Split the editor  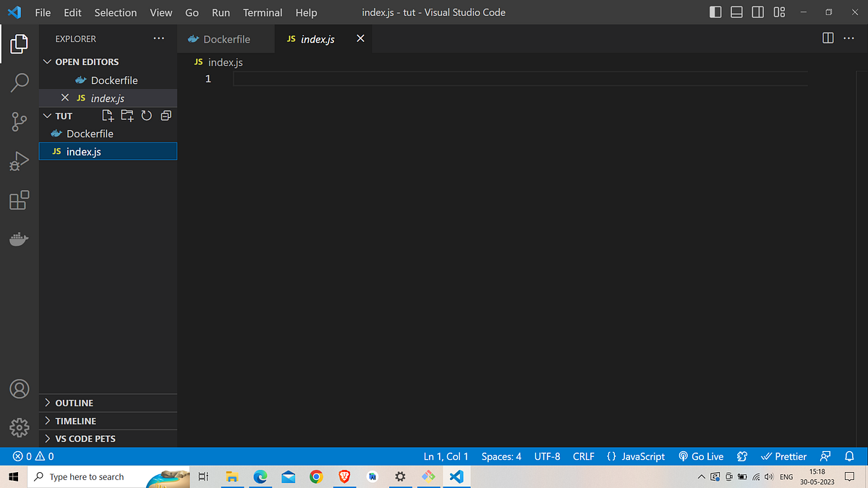(x=827, y=38)
